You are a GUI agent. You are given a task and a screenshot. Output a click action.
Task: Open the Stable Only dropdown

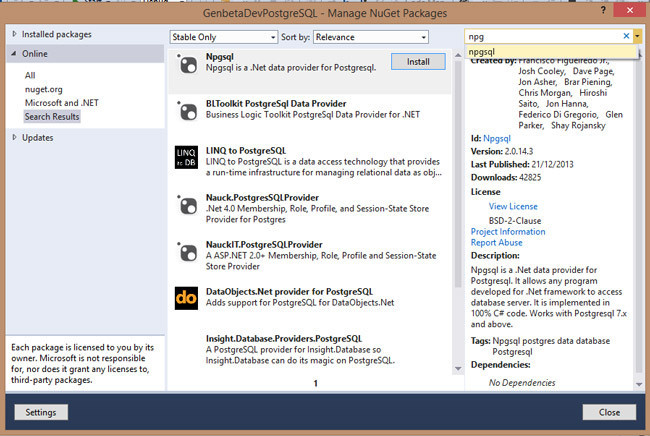point(223,37)
